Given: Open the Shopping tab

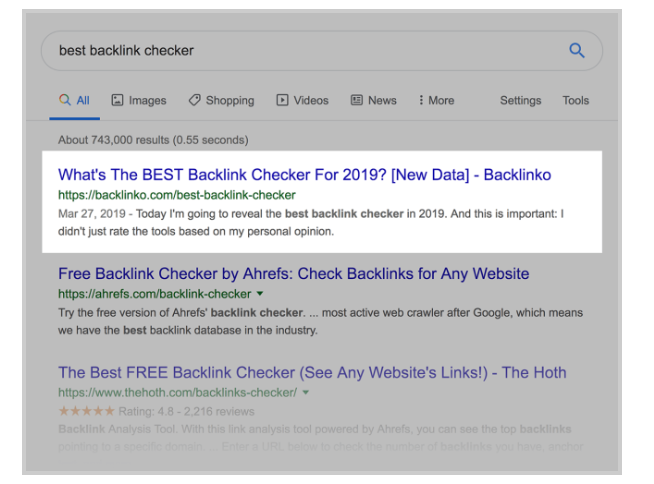Looking at the screenshot, I should pos(221,101).
